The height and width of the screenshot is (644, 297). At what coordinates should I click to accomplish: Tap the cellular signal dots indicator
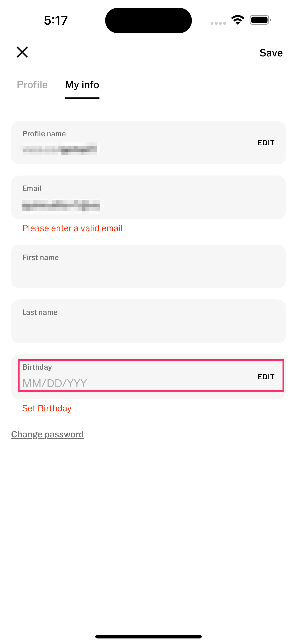pyautogui.click(x=218, y=23)
